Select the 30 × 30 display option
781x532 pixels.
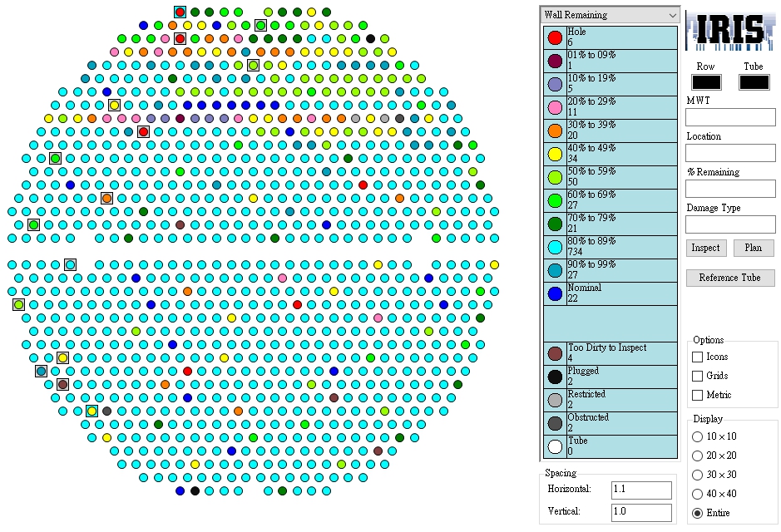pyautogui.click(x=697, y=475)
